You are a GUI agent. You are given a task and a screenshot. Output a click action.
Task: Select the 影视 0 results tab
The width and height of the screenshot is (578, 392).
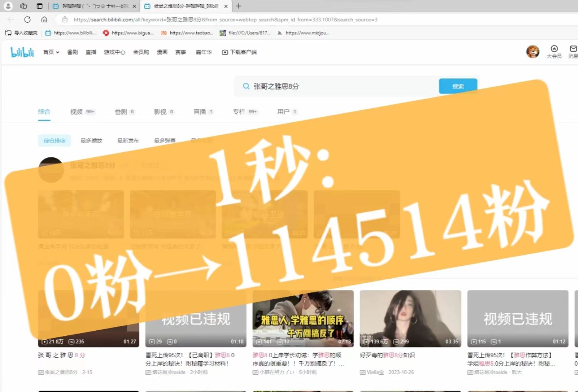tap(164, 112)
